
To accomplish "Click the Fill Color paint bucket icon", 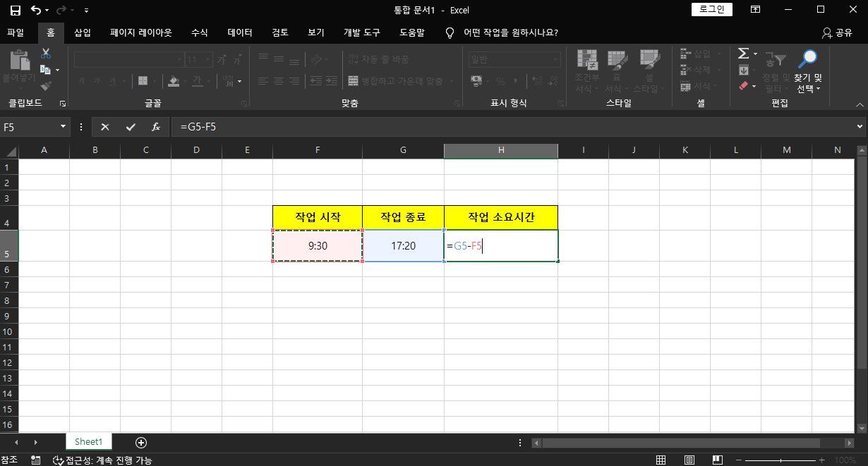I will 174,81.
